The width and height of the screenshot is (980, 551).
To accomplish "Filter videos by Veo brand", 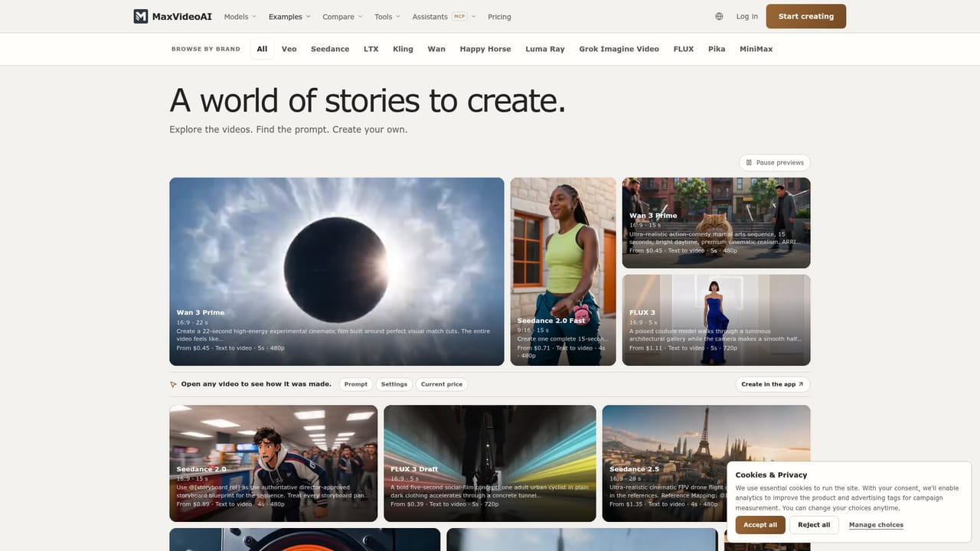I will click(289, 49).
